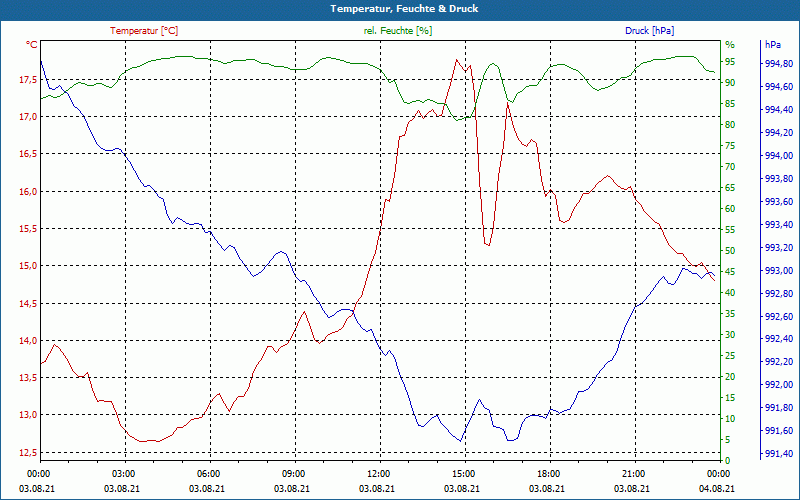Click the '17,5' temperature axis value
Screen dimensions: 800x500
pos(28,79)
